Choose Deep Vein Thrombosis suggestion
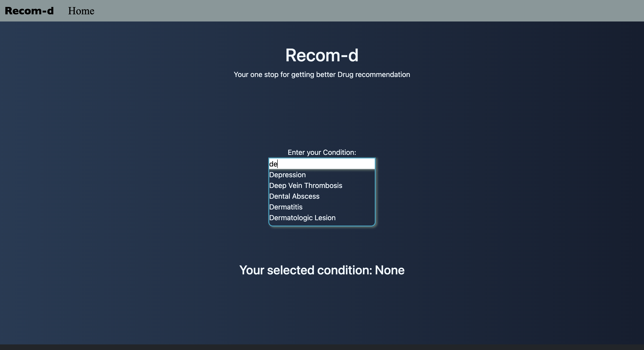The height and width of the screenshot is (350, 644). [305, 185]
